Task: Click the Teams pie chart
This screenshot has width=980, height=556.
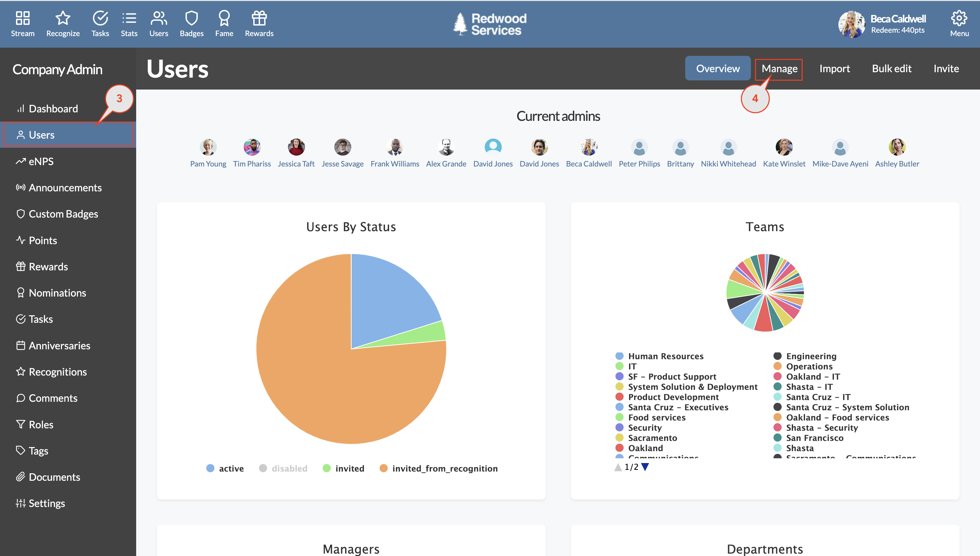Action: click(x=765, y=292)
